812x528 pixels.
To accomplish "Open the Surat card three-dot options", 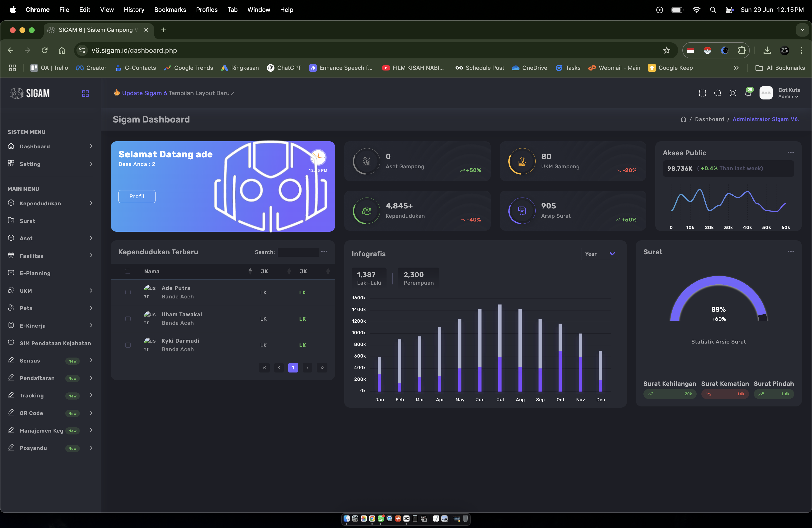I will tap(790, 252).
